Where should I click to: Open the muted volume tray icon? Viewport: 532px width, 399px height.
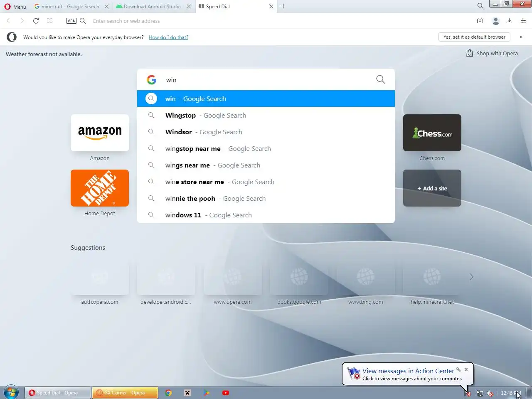(x=490, y=393)
